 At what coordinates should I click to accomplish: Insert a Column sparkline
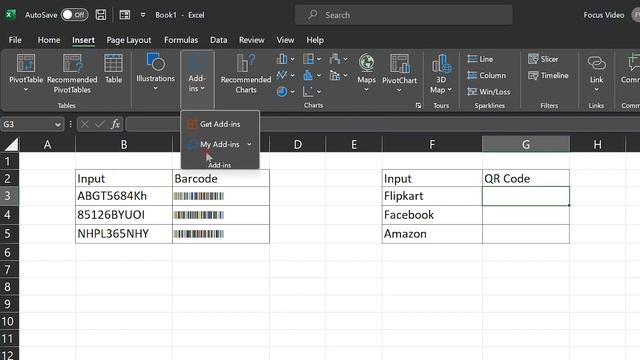(x=487, y=76)
